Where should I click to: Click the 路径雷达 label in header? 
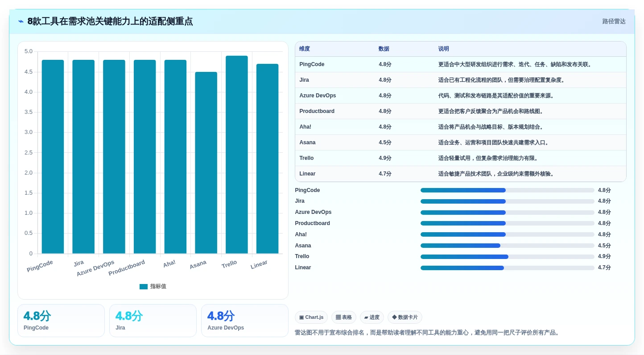coord(614,21)
